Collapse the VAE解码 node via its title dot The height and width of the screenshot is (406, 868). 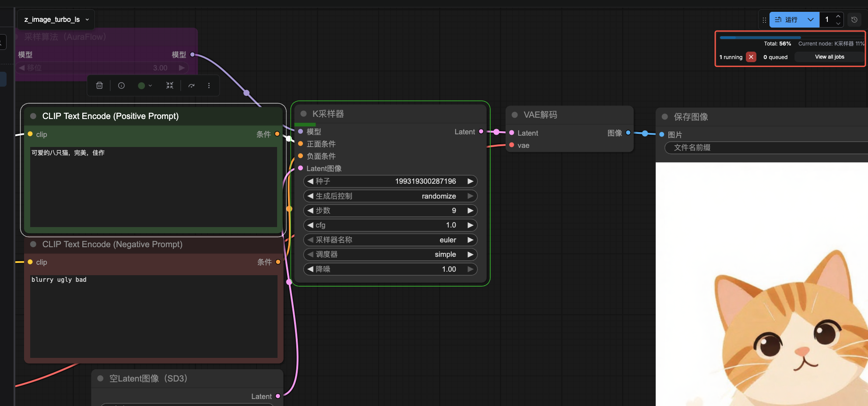tap(515, 115)
